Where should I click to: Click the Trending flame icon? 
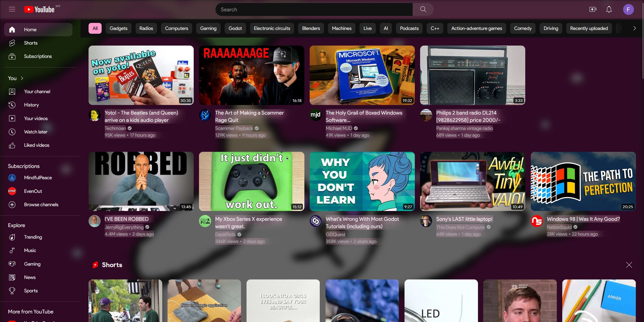click(12, 237)
